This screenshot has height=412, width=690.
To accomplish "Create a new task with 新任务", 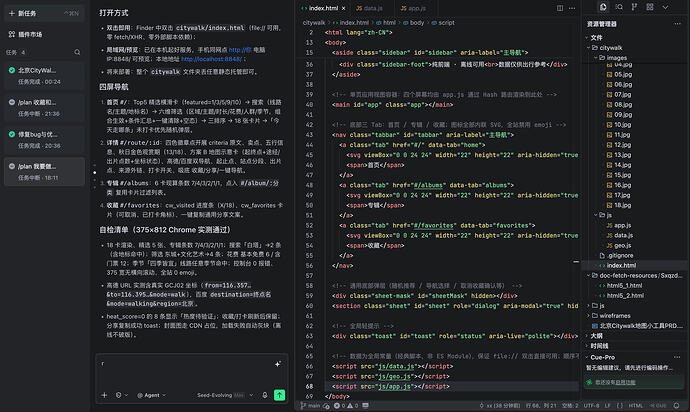I will 44,13.
